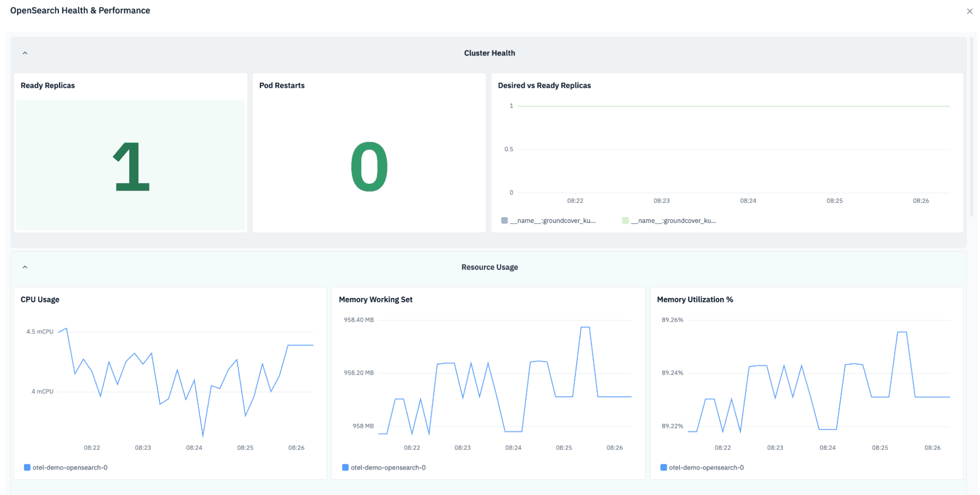Viewport: 980px width, 495px height.
Task: Click the Resource Usage section title
Action: [x=489, y=267]
